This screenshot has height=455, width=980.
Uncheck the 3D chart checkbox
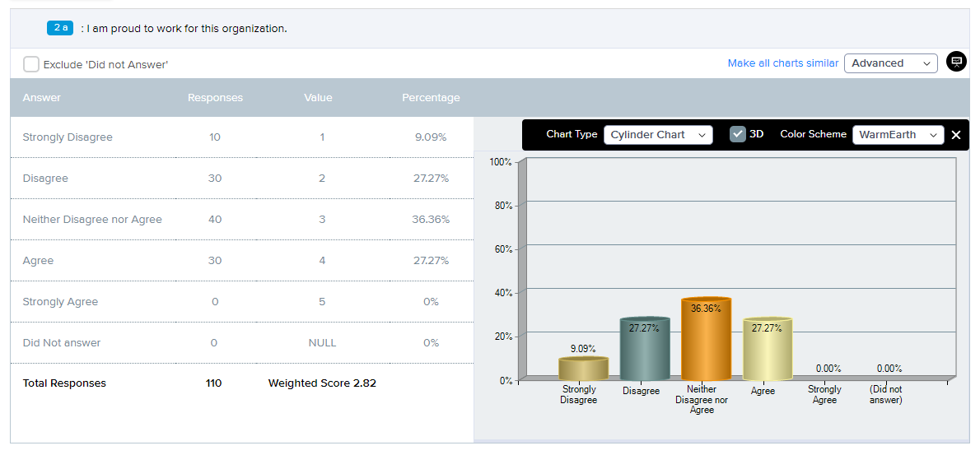(x=738, y=134)
